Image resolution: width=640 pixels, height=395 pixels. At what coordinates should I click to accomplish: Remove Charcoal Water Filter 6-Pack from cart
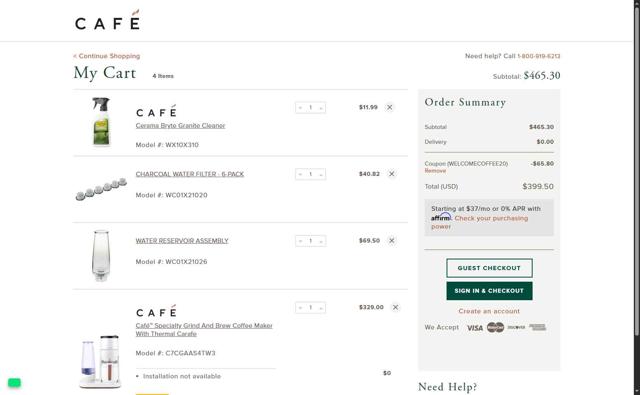391,174
